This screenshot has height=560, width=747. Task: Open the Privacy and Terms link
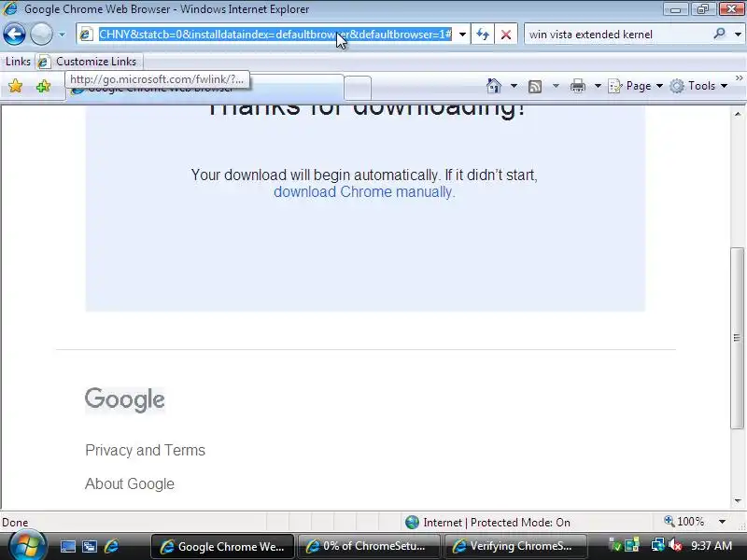[x=146, y=450]
